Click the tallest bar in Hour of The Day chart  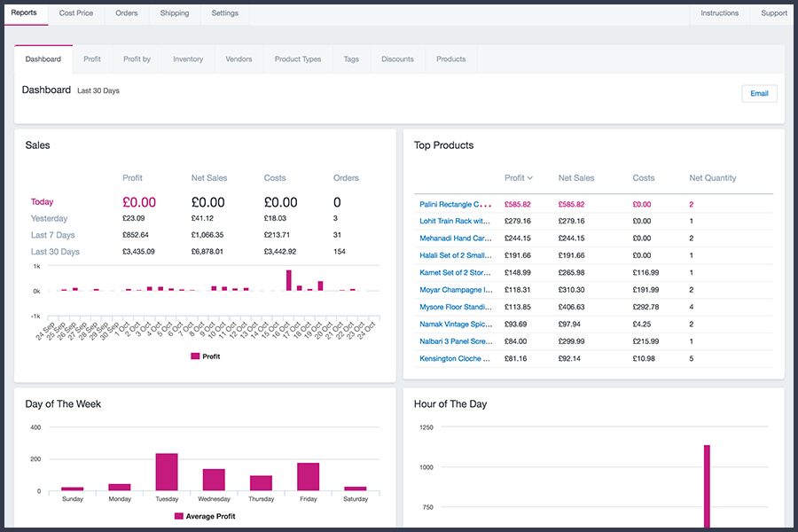707,486
